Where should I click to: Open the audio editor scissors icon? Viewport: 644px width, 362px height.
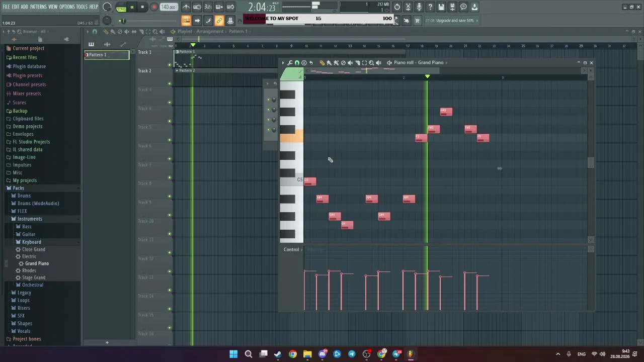click(x=408, y=7)
